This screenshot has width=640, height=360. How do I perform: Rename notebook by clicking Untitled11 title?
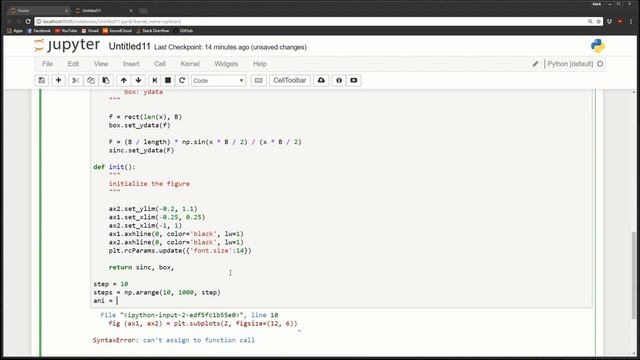pyautogui.click(x=129, y=47)
